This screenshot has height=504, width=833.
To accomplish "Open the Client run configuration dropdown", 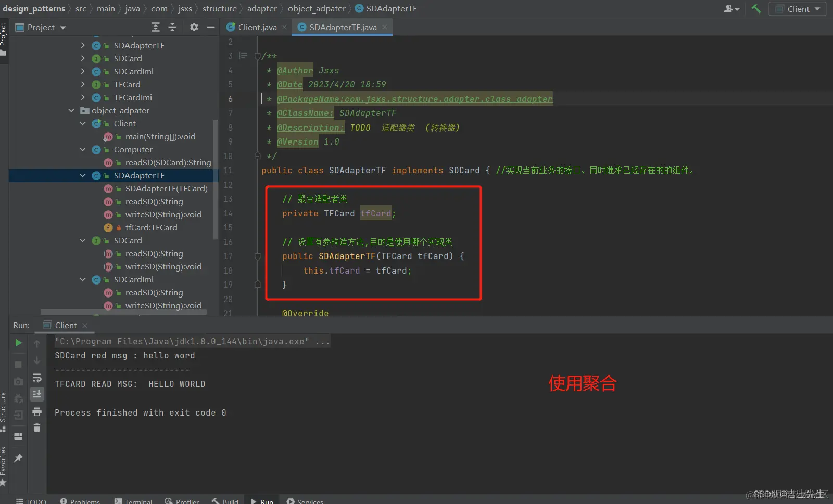I will pyautogui.click(x=797, y=9).
